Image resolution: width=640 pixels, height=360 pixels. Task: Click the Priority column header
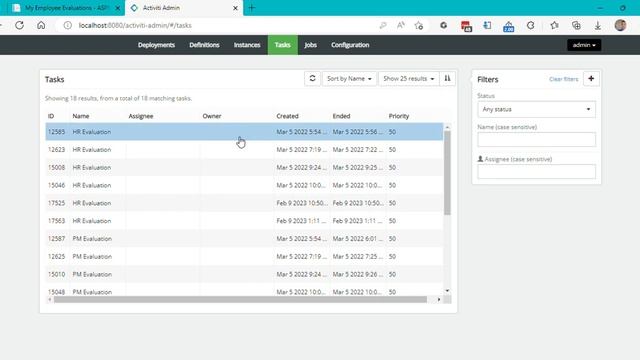pos(399,116)
